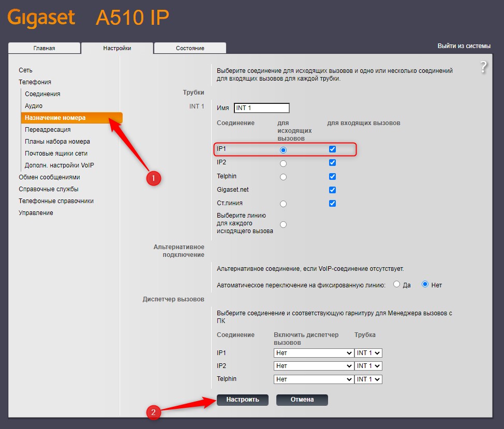Image resolution: width=504 pixels, height=429 pixels.
Task: Switch to the Настройки tab
Action: 117,48
